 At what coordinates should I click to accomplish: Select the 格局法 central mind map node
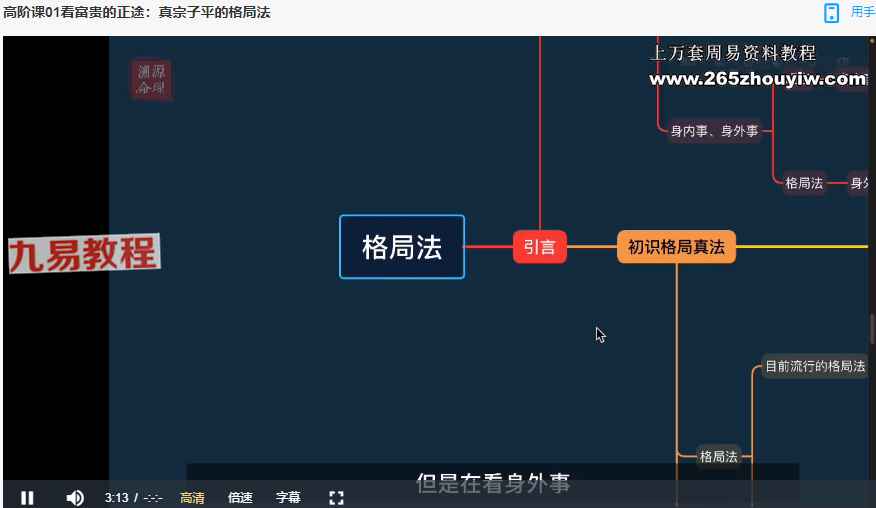click(402, 247)
